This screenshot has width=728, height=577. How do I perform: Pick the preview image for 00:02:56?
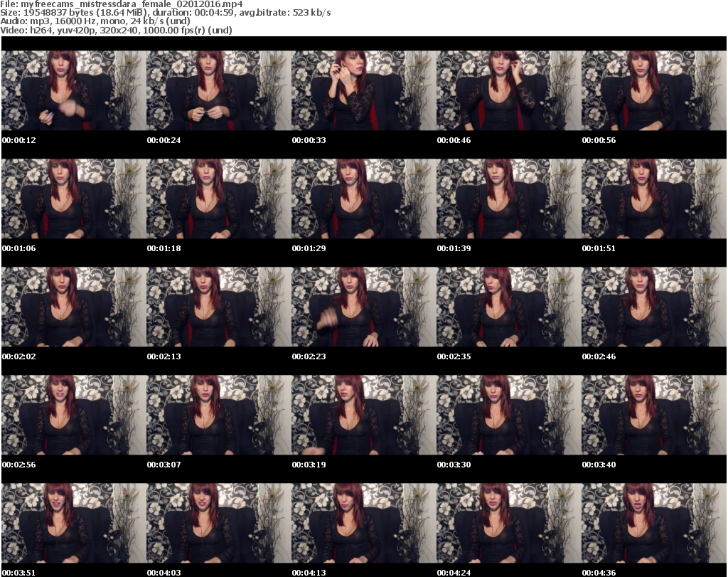(74, 415)
